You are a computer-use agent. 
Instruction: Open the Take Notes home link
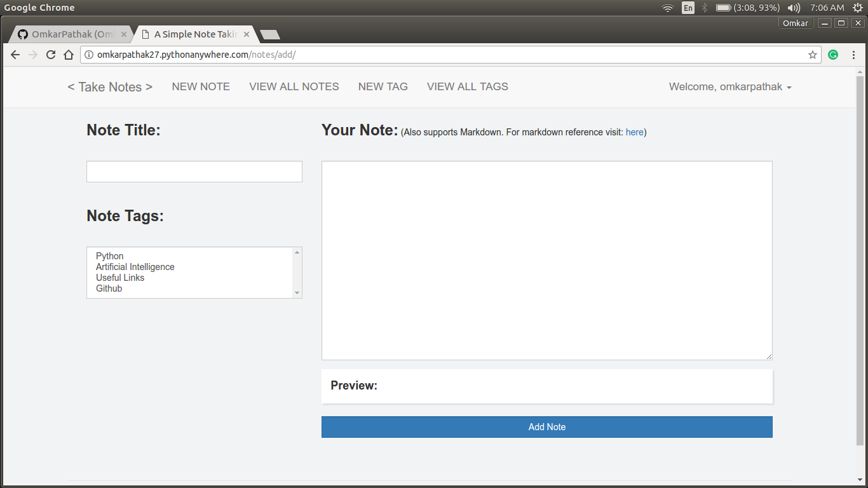pos(110,87)
